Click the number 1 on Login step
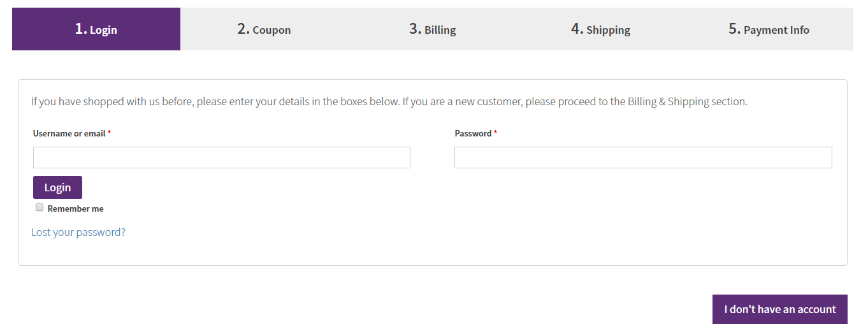This screenshot has width=868, height=329. [81, 29]
